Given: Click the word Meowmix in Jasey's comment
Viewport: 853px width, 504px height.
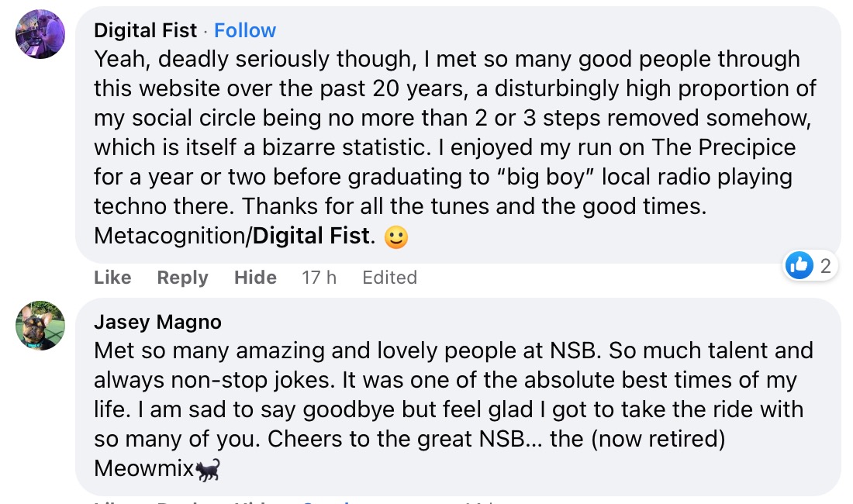Looking at the screenshot, I should [x=143, y=469].
